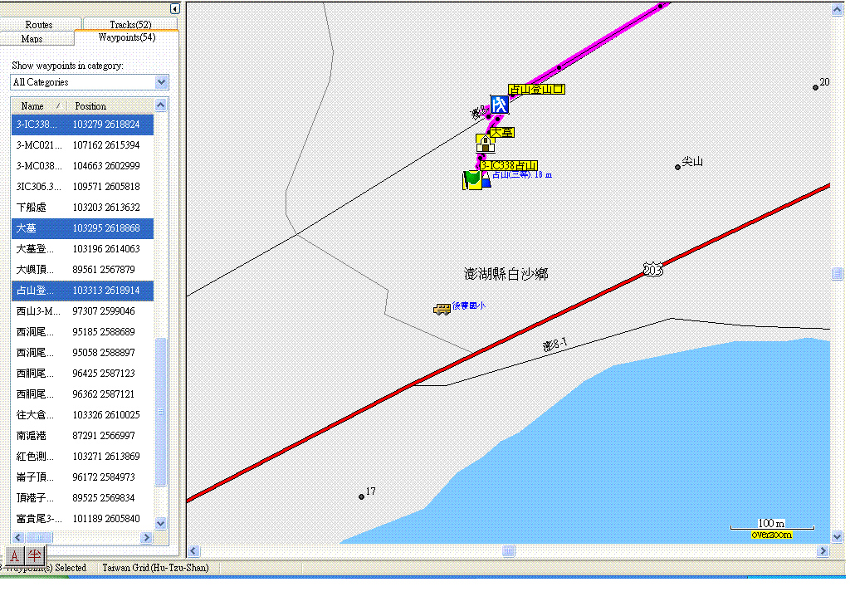
Task: Click map scroll left arrow
Action: click(x=193, y=551)
